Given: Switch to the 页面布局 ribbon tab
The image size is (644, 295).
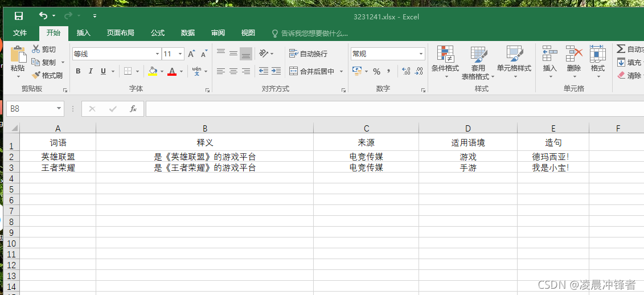Looking at the screenshot, I should click(x=120, y=33).
